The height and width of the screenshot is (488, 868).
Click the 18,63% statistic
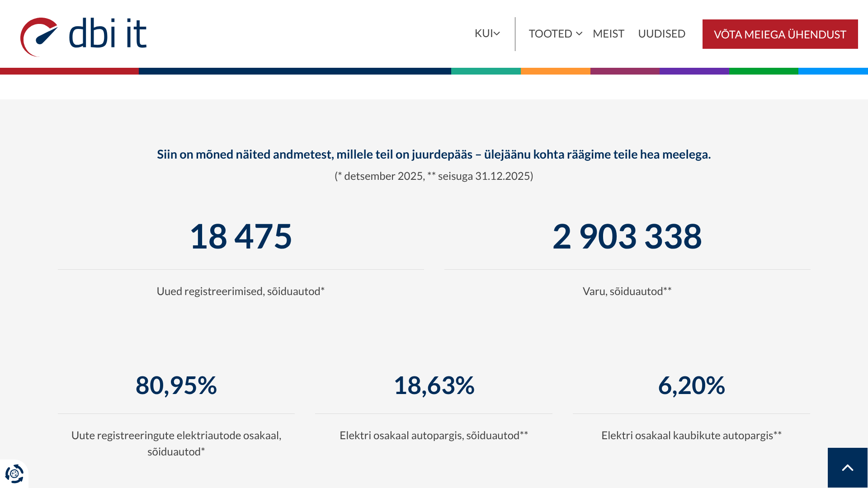[x=434, y=385]
